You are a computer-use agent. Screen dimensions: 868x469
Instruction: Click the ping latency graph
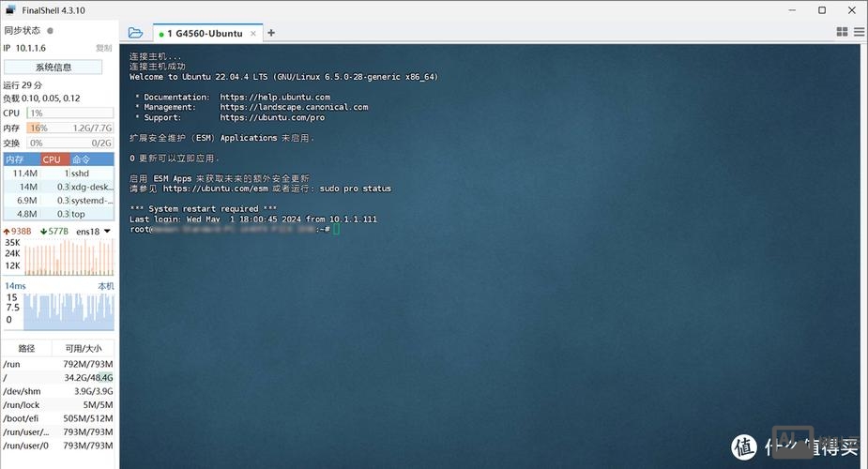pos(69,311)
